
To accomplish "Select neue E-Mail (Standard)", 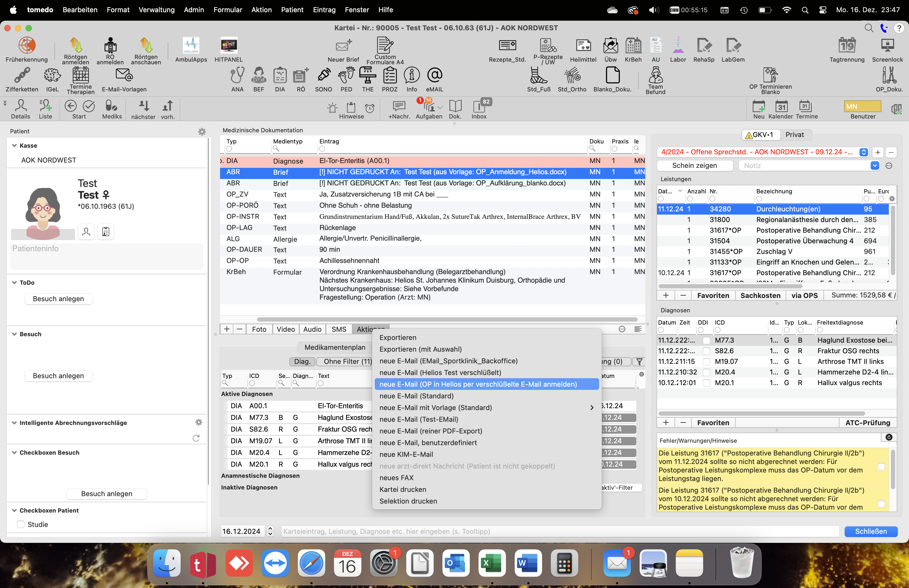I will [486, 396].
